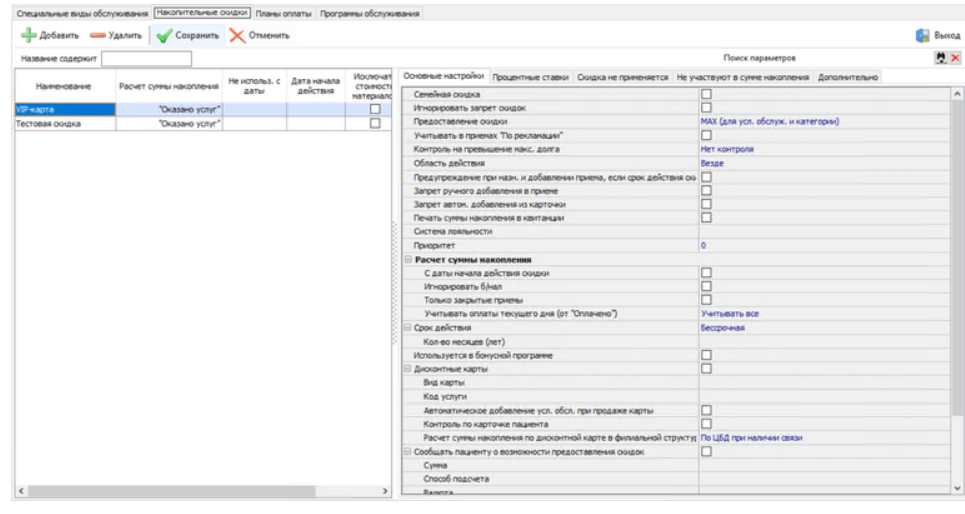Click the Название содержит filter field
The width and height of the screenshot is (965, 514).
coord(145,59)
